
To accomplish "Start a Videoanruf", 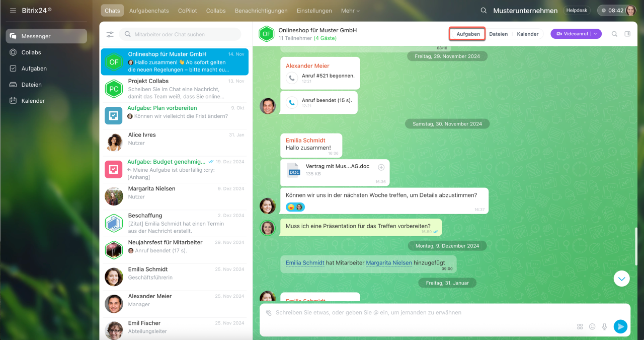I will [572, 34].
